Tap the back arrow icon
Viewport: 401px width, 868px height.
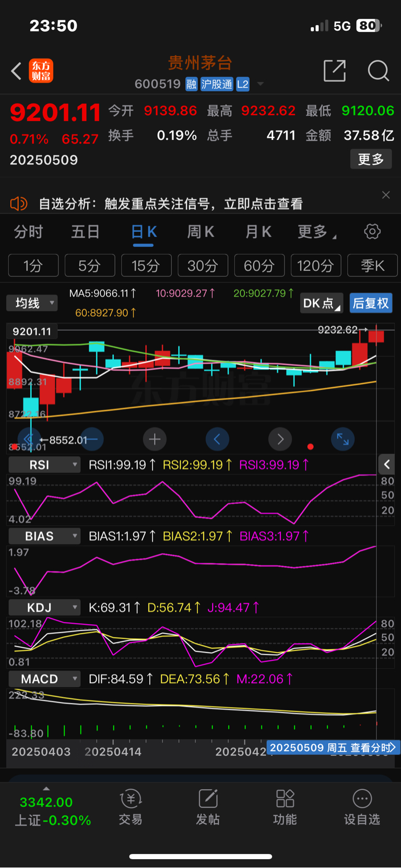pyautogui.click(x=16, y=71)
